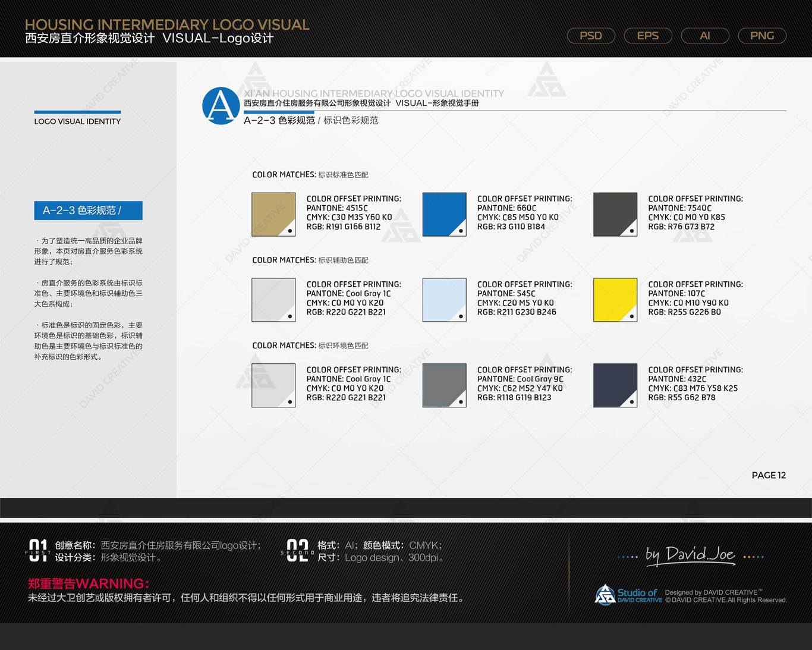Viewport: 812px width, 650px height.
Task: Click the text PANTONE: Cool Gray 9C
Action: click(x=520, y=379)
